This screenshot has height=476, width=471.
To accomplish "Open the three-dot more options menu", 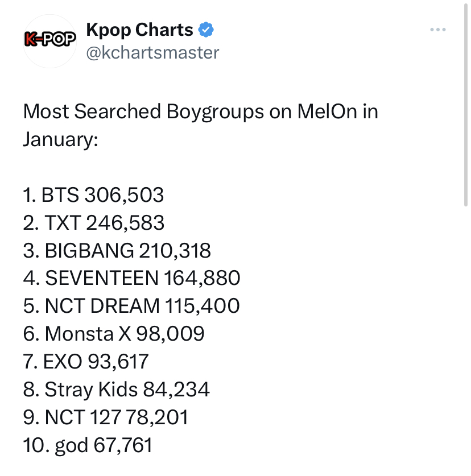I will pyautogui.click(x=438, y=30).
